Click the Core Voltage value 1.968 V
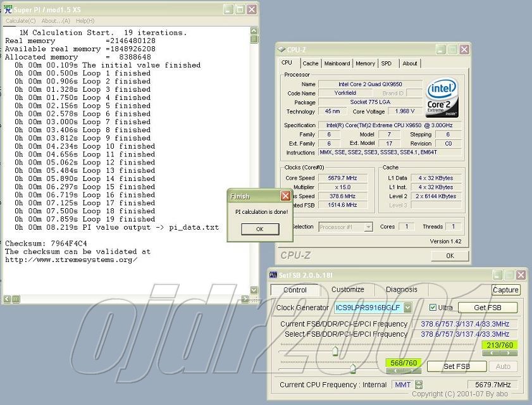 point(405,111)
